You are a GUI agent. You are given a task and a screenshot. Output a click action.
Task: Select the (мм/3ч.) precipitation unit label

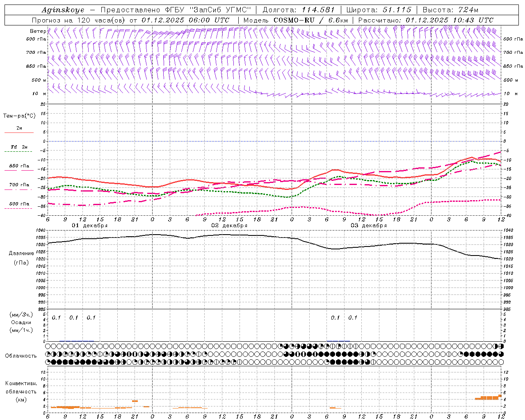21,315
